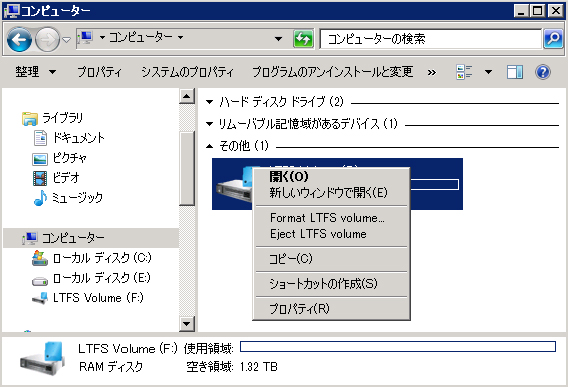
Task: Click the navigation pane scroll up arrow
Action: 187,96
